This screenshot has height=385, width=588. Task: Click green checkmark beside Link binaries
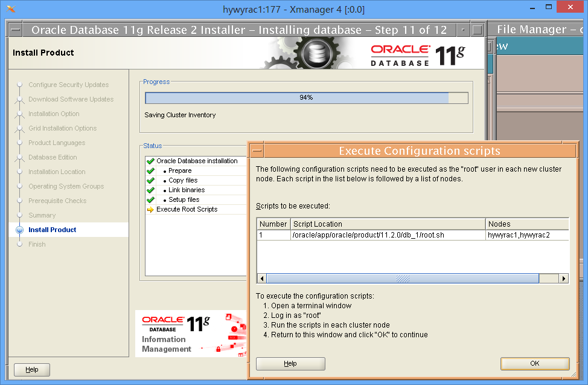151,190
